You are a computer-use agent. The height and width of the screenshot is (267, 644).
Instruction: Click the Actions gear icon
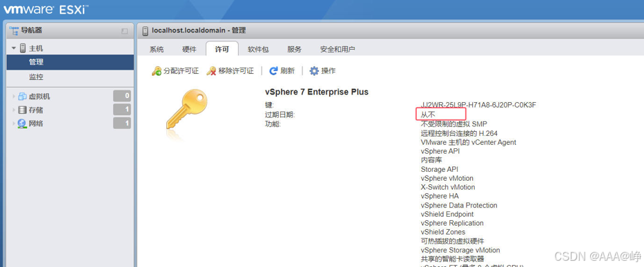click(314, 71)
